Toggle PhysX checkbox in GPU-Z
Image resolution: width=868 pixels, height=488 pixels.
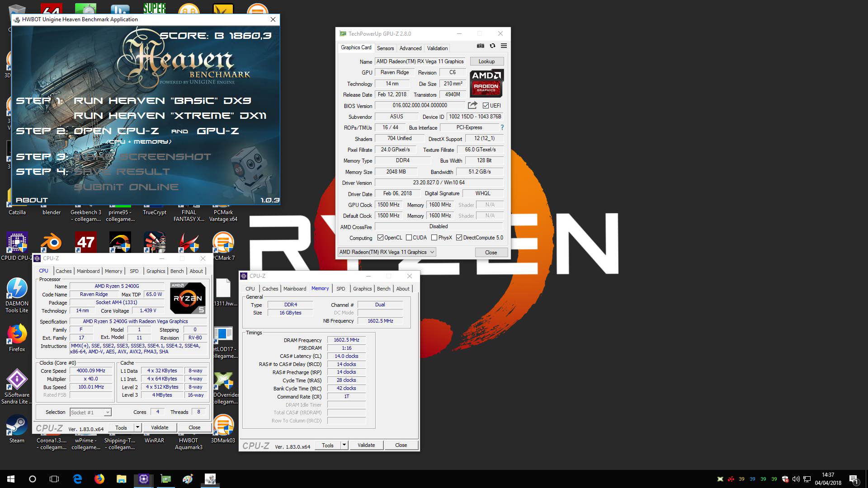click(x=434, y=238)
